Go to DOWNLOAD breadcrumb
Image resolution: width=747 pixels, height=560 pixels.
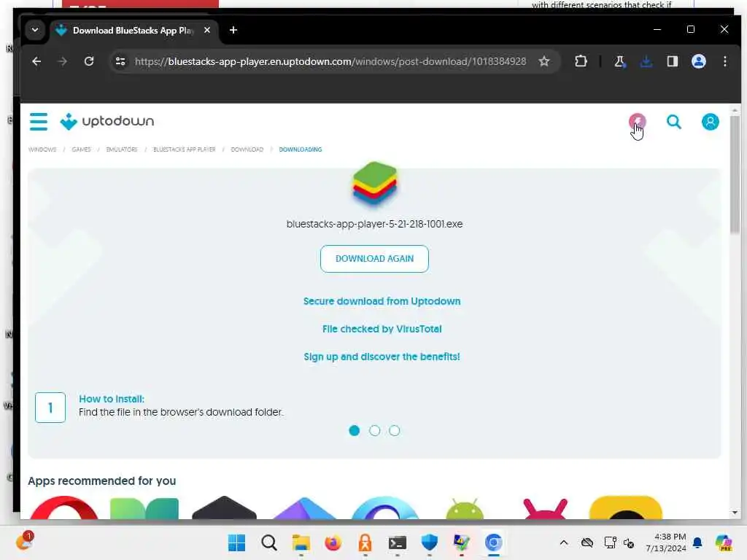pyautogui.click(x=247, y=149)
